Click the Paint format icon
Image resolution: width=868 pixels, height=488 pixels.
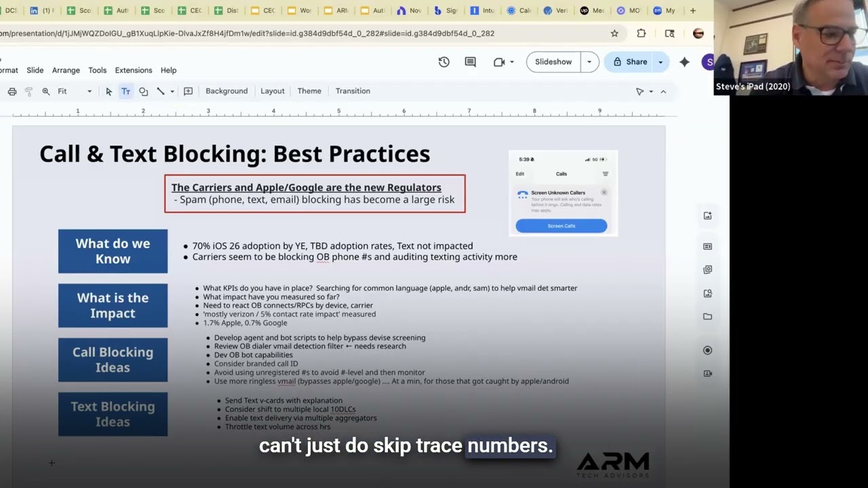coord(28,91)
